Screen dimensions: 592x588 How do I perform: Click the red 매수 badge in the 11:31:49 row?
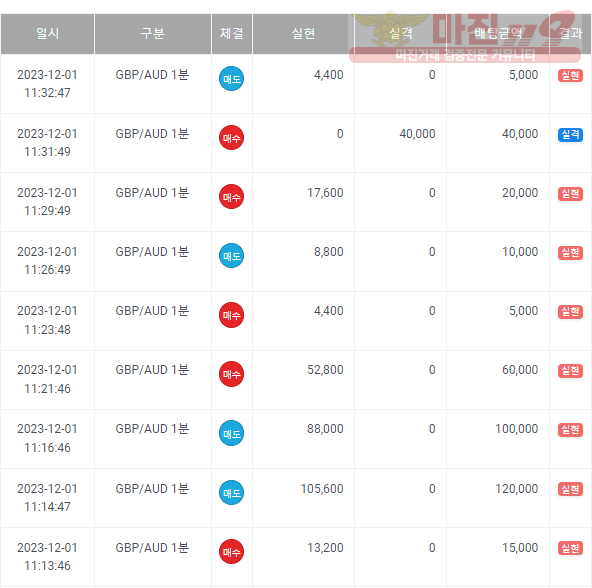point(231,137)
